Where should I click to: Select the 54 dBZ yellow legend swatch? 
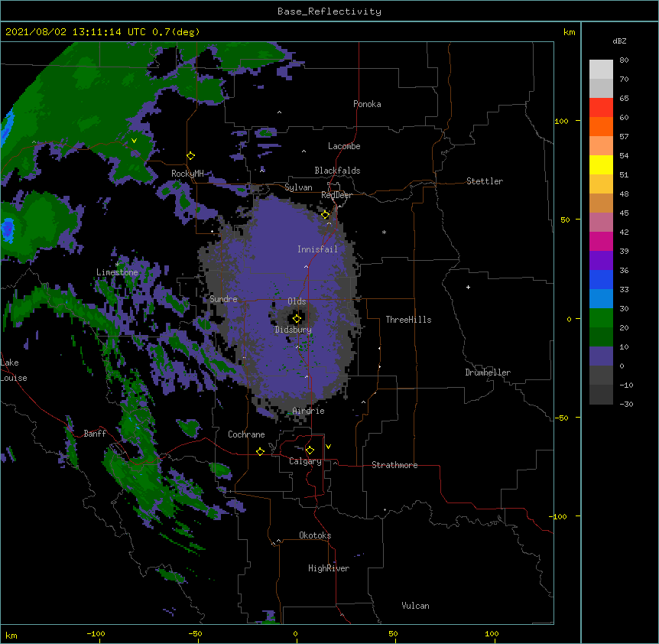tap(601, 164)
